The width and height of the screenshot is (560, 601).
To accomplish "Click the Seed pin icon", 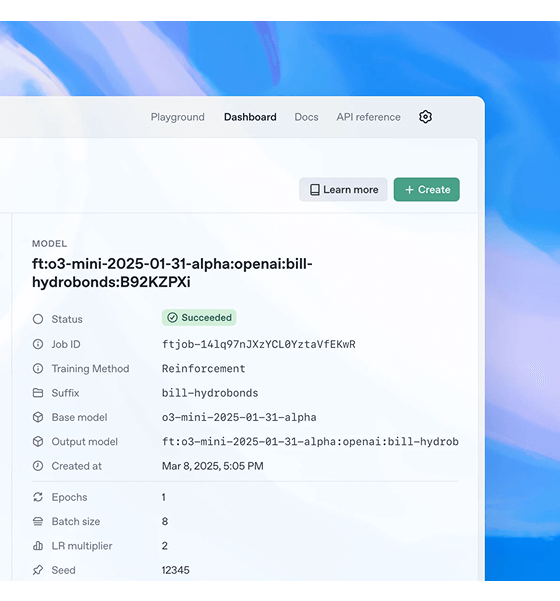I will click(x=38, y=570).
